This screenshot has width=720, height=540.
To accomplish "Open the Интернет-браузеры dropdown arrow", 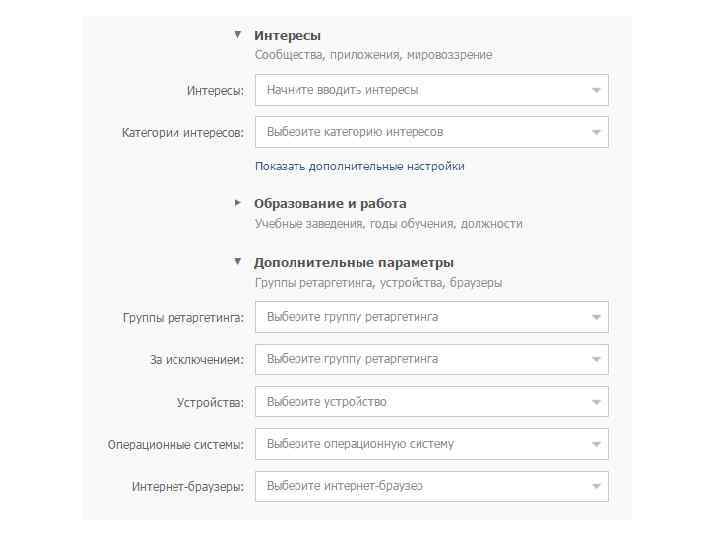I will [x=596, y=487].
